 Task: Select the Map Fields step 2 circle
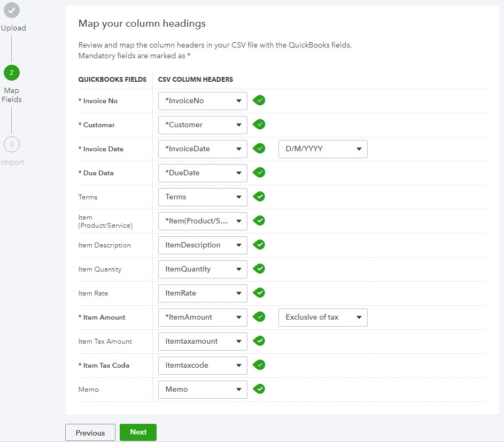coord(11,72)
